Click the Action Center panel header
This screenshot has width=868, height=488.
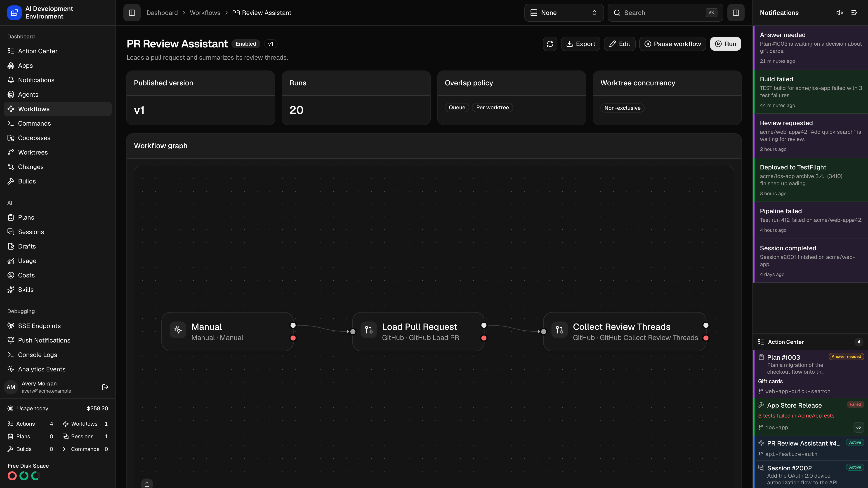coord(810,342)
